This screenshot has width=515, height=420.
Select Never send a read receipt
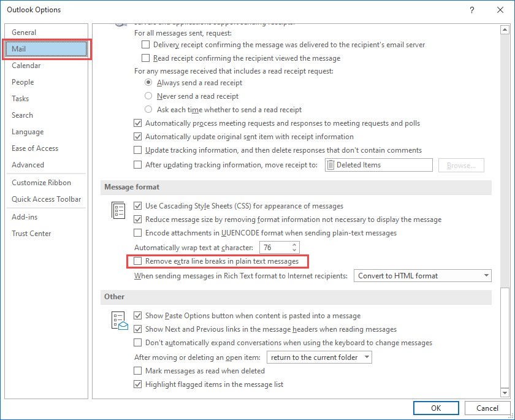pyautogui.click(x=148, y=96)
